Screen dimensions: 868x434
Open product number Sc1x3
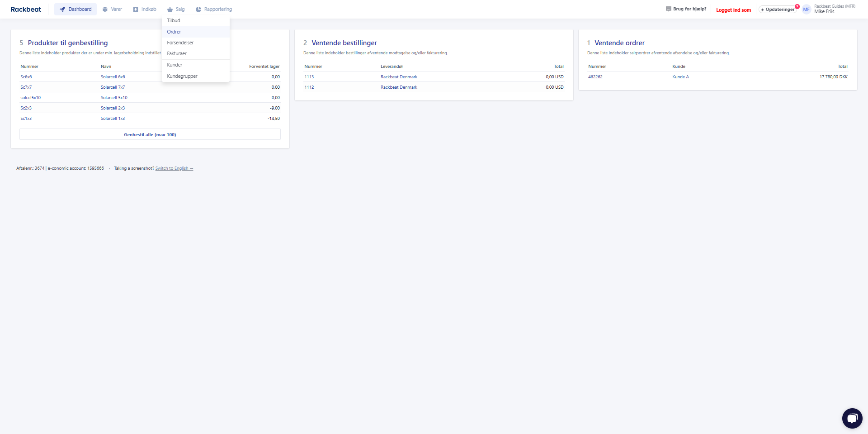[x=26, y=119]
